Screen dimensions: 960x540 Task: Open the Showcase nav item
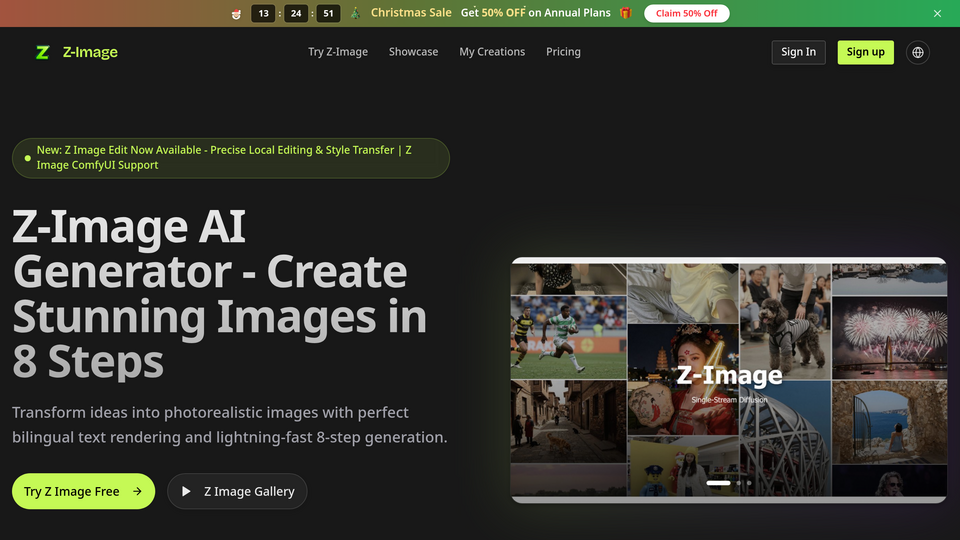click(x=413, y=52)
